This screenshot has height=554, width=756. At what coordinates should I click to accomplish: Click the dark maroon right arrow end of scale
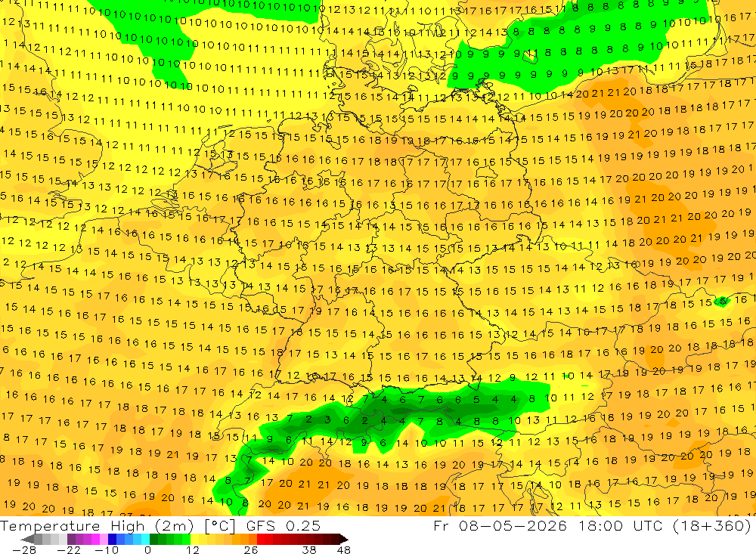(344, 539)
